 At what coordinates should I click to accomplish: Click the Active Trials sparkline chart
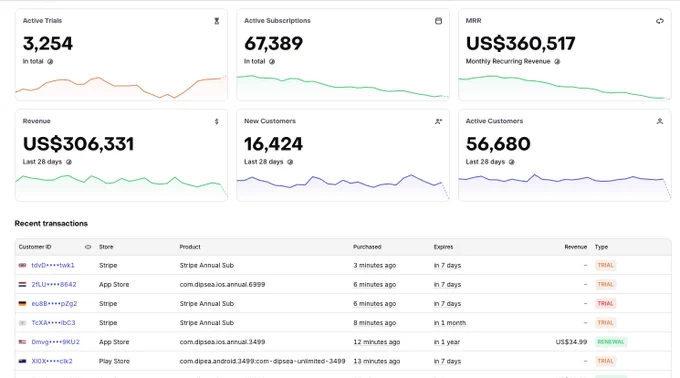121,87
